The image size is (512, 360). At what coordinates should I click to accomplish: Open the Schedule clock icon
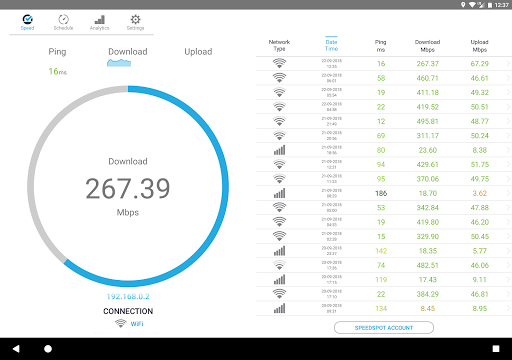point(63,19)
